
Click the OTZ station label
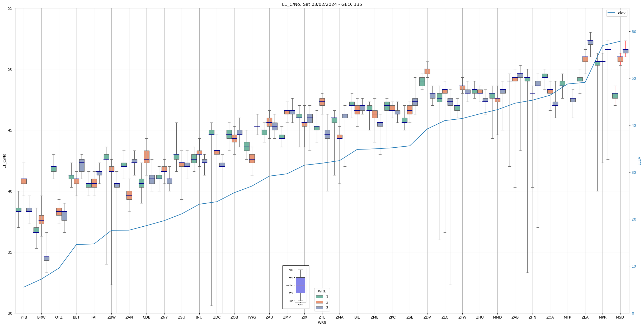coord(59,317)
